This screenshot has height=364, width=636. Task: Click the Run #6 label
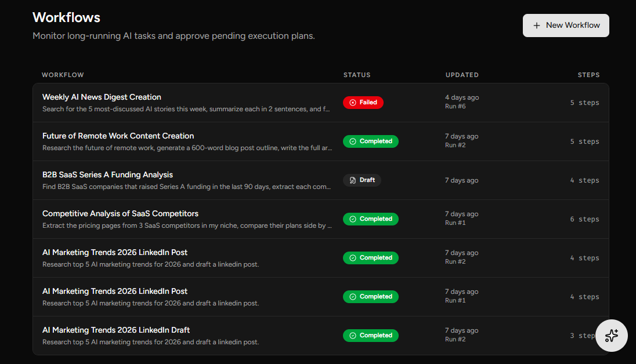(x=455, y=106)
